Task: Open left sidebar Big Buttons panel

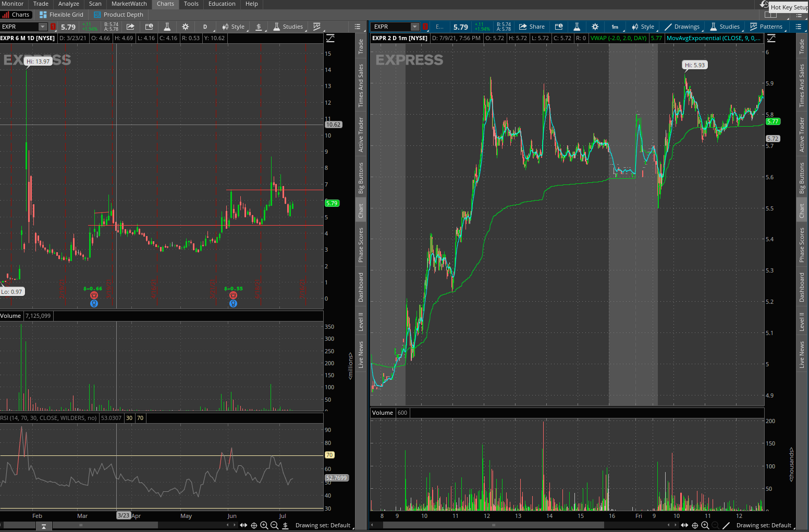Action: 361,178
